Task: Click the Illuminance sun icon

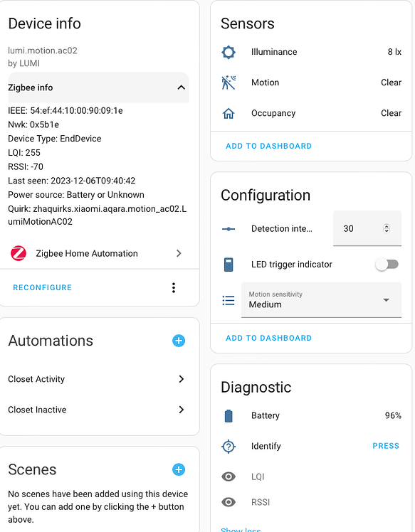Action: coord(228,52)
